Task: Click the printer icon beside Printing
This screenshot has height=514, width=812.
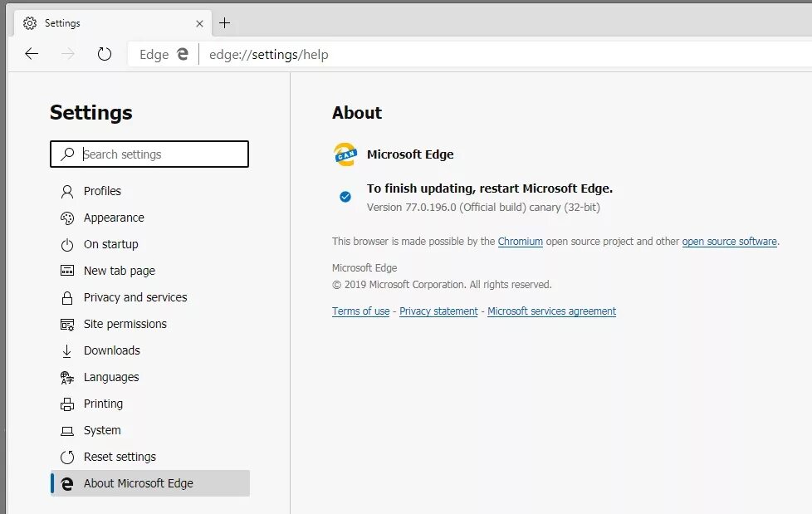Action: pyautogui.click(x=67, y=404)
